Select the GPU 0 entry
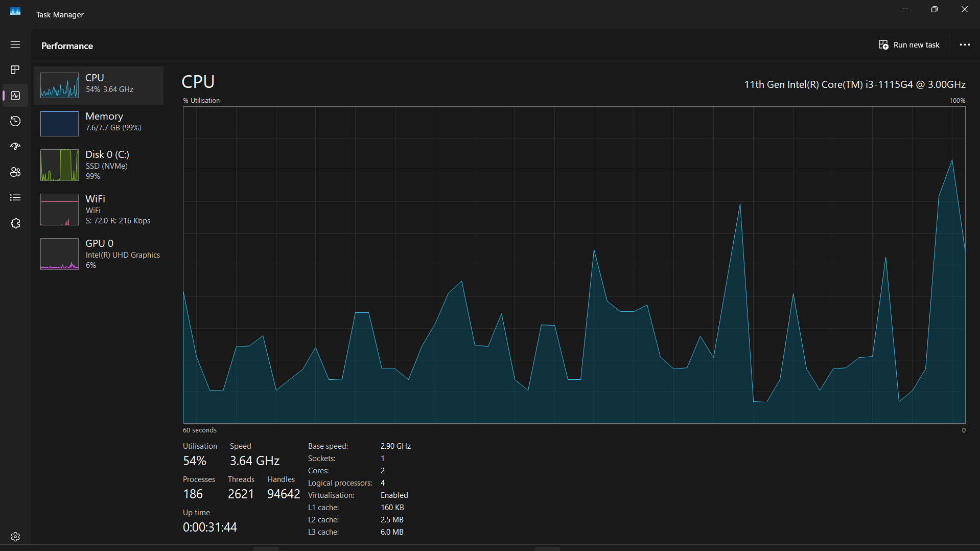The width and height of the screenshot is (980, 551). [x=99, y=254]
